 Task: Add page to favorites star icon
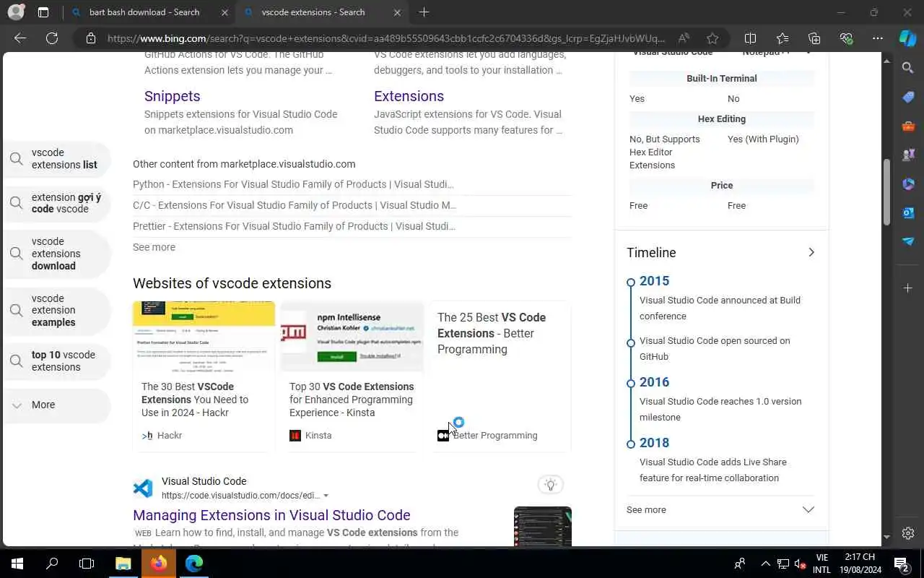pyautogui.click(x=712, y=38)
